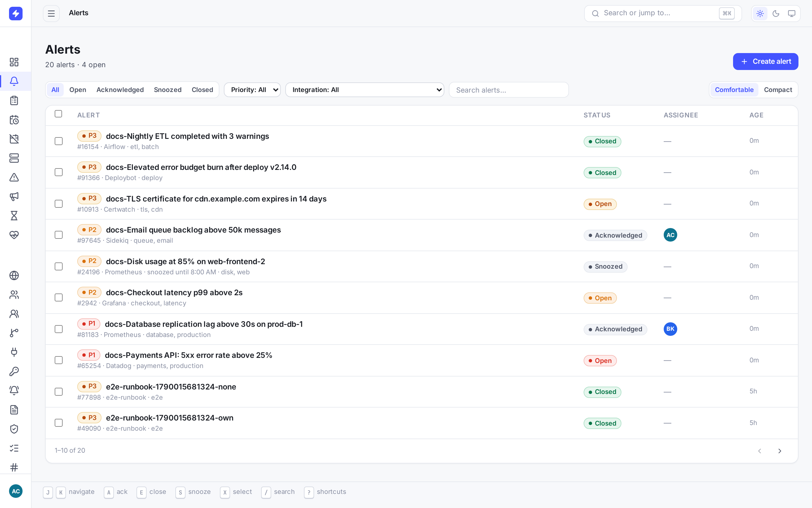Switch to dark theme moon icon

[x=776, y=14]
